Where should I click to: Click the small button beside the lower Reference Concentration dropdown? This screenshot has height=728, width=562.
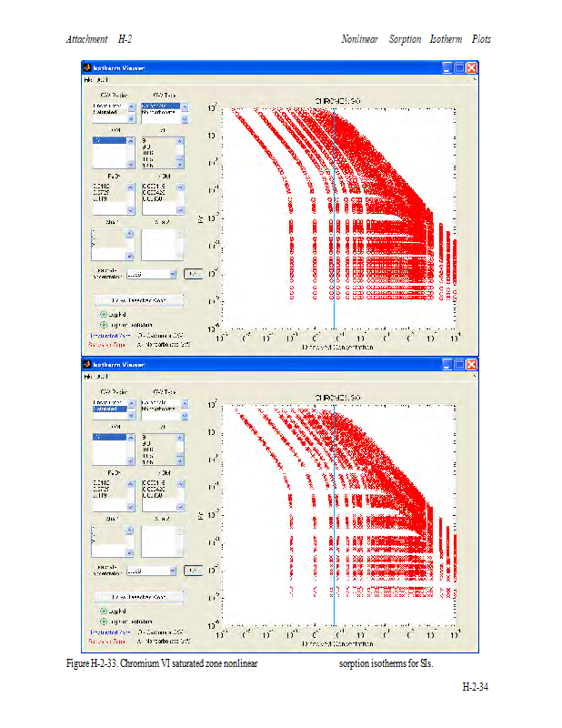(192, 570)
